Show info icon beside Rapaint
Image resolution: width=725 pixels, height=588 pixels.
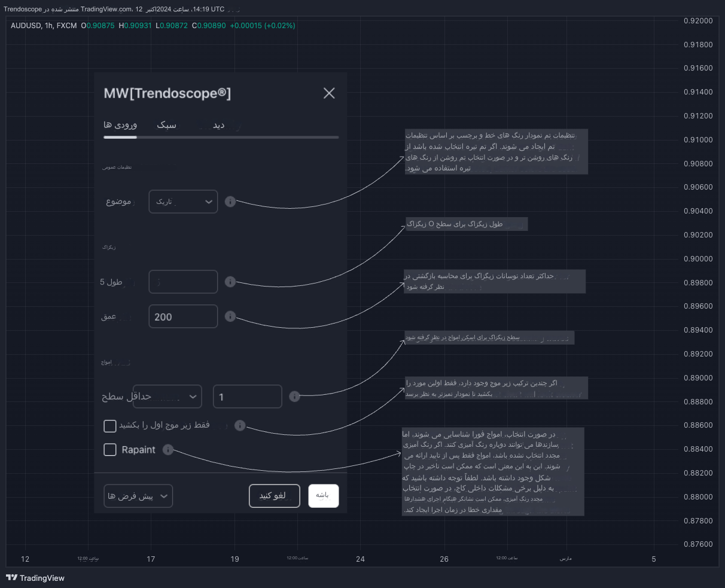click(168, 450)
